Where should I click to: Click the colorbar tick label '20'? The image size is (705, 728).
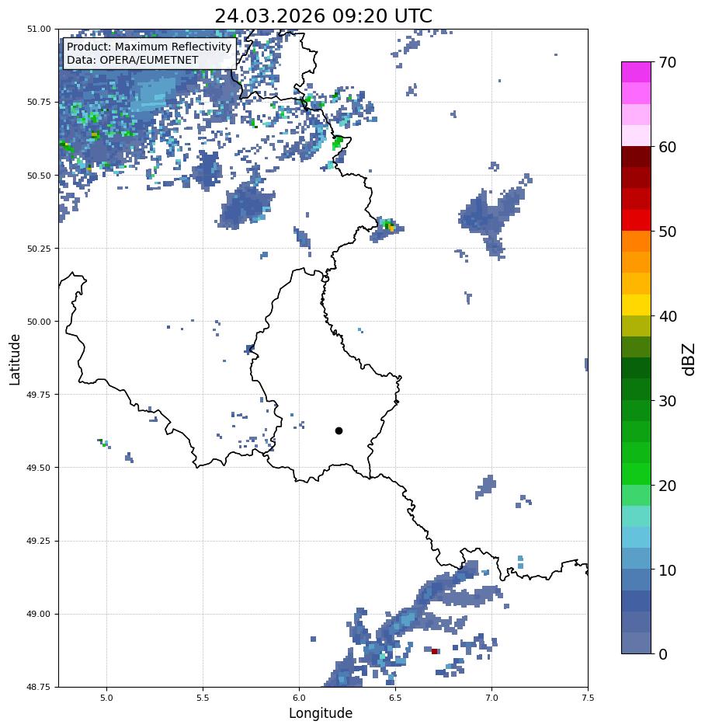(668, 486)
